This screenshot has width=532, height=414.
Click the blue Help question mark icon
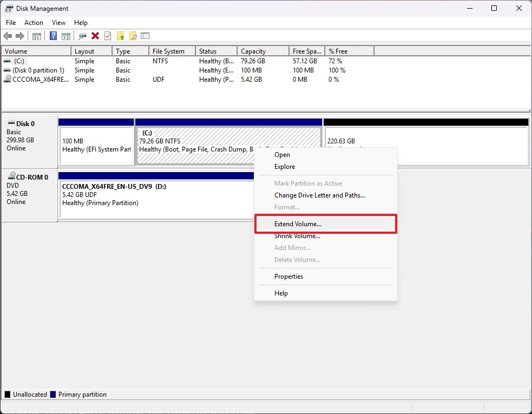pos(54,36)
